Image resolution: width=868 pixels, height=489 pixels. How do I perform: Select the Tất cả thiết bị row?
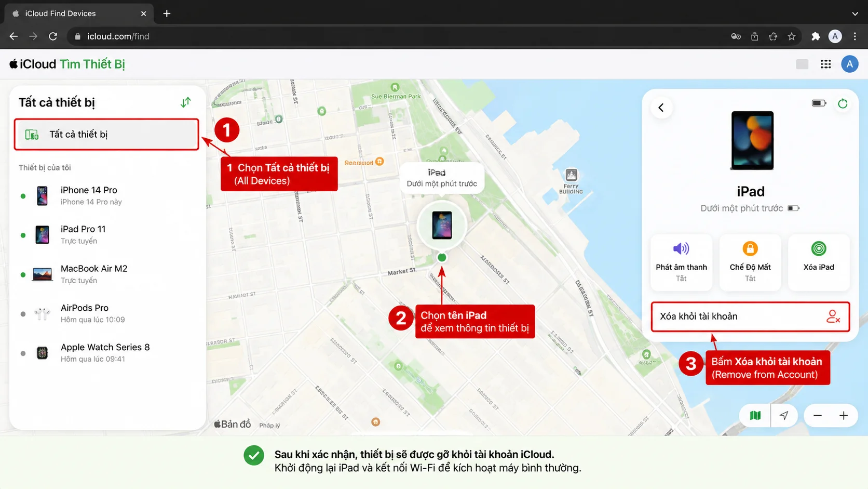[x=106, y=135]
